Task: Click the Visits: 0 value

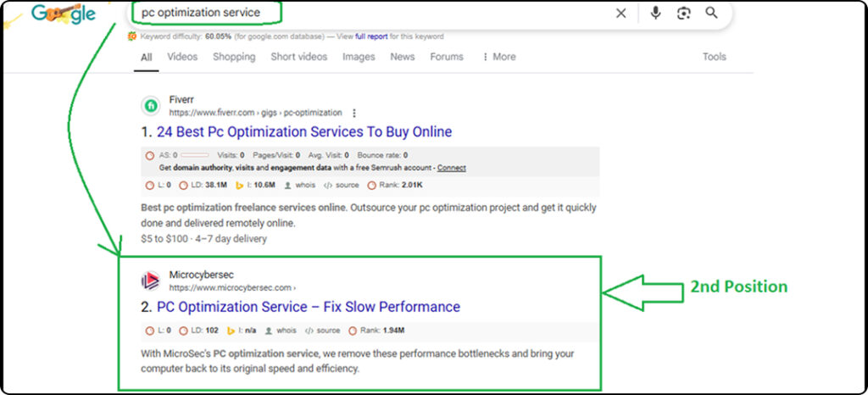Action: (231, 155)
